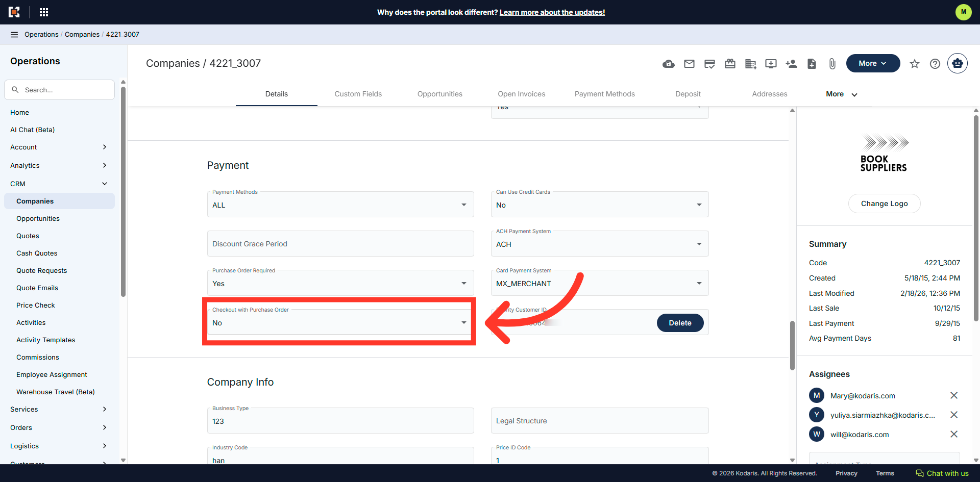Mark company as favorite with star

915,64
